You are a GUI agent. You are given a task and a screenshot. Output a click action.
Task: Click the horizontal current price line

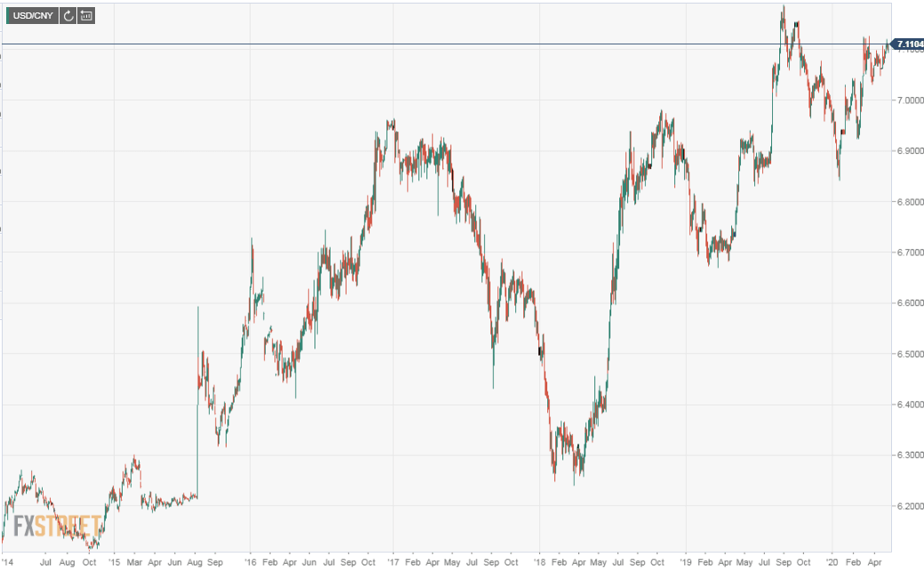click(x=444, y=44)
